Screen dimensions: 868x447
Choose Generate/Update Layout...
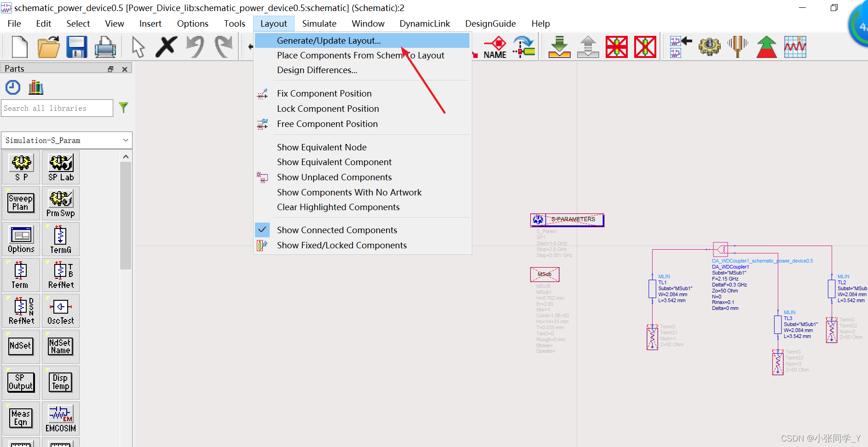(362, 40)
